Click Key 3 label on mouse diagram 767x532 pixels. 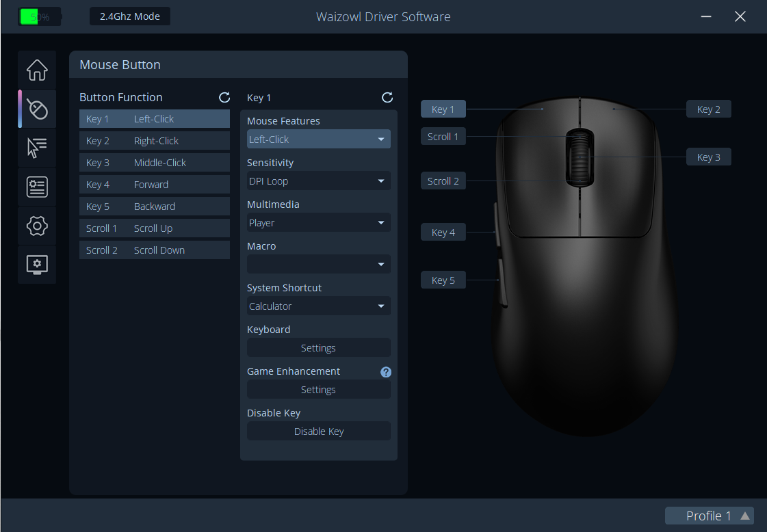pos(709,157)
